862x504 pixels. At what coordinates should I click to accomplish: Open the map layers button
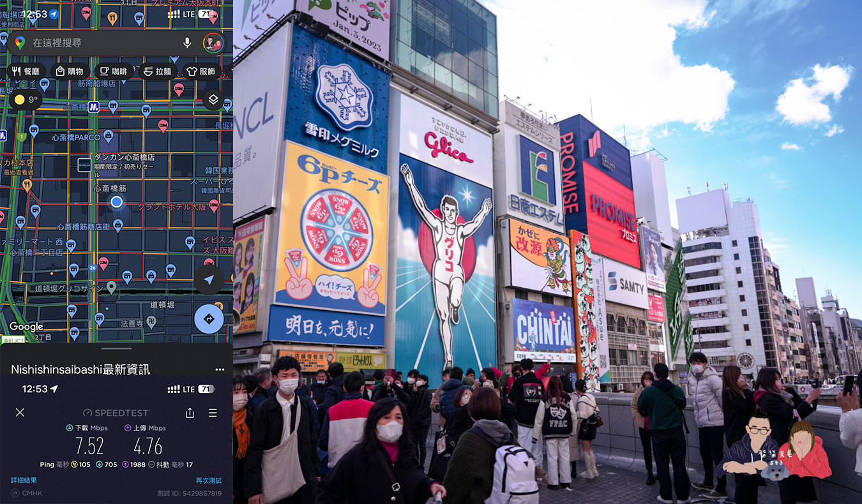[213, 100]
